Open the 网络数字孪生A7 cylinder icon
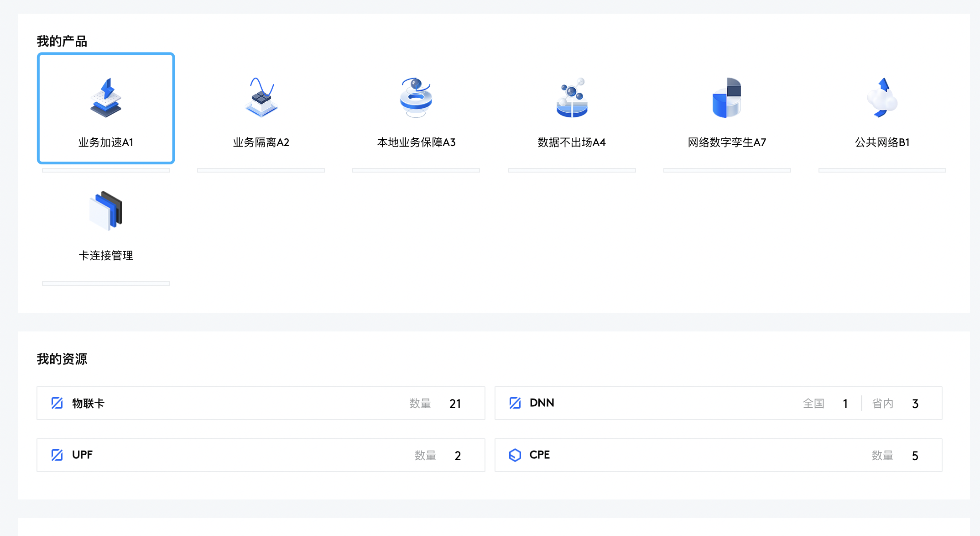The width and height of the screenshot is (980, 536). [x=727, y=97]
